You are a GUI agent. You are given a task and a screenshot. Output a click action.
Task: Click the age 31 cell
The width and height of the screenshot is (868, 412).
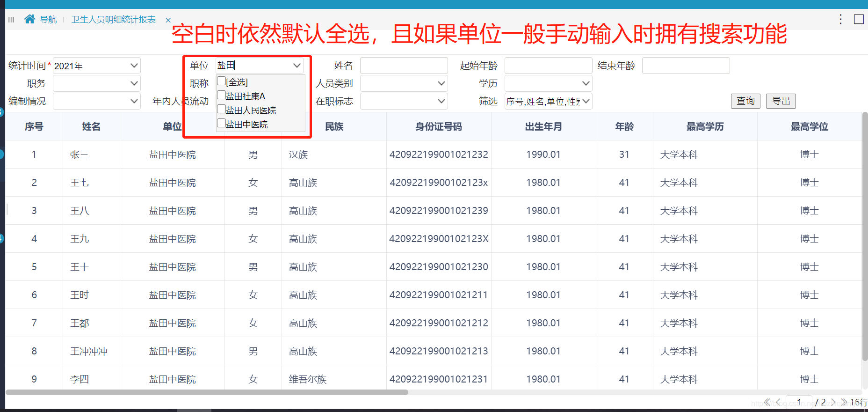pos(624,154)
